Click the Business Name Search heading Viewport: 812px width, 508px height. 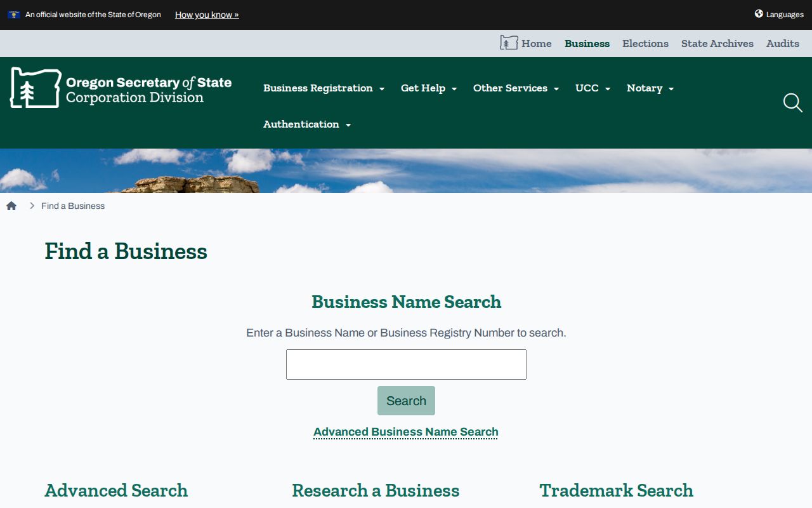tap(406, 302)
